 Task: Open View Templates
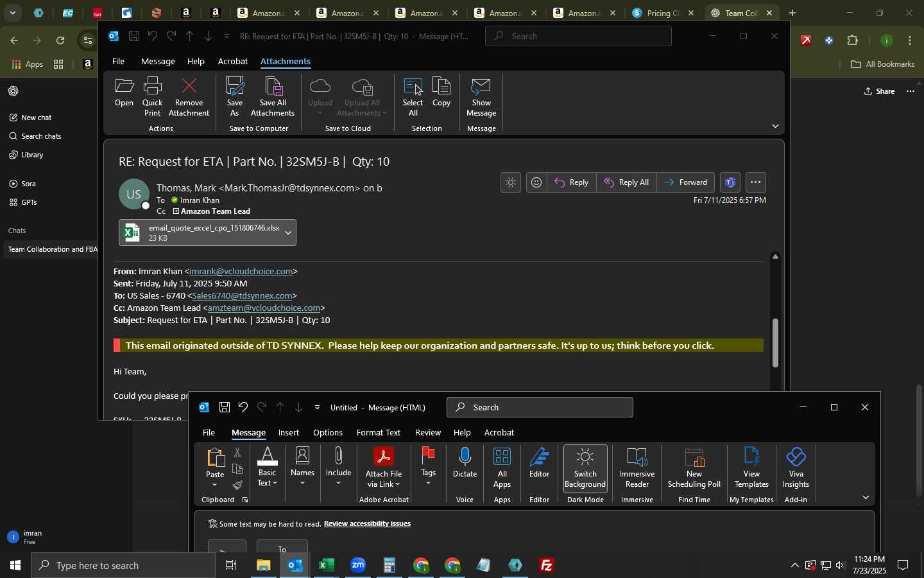coord(751,467)
